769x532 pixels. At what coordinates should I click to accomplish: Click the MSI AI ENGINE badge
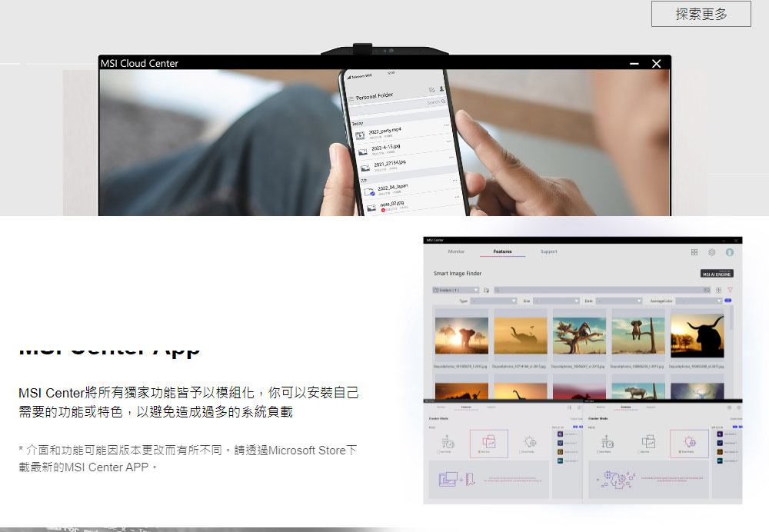[x=717, y=274]
